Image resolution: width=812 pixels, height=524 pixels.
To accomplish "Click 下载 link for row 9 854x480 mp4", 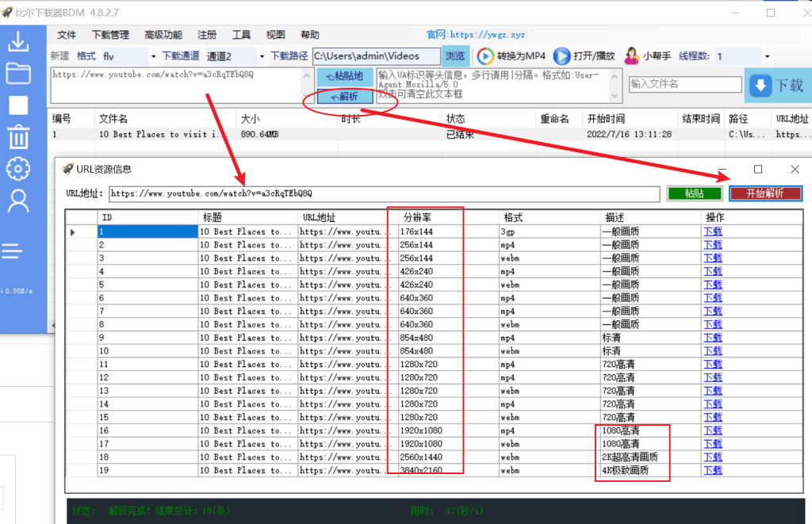I will click(x=713, y=338).
